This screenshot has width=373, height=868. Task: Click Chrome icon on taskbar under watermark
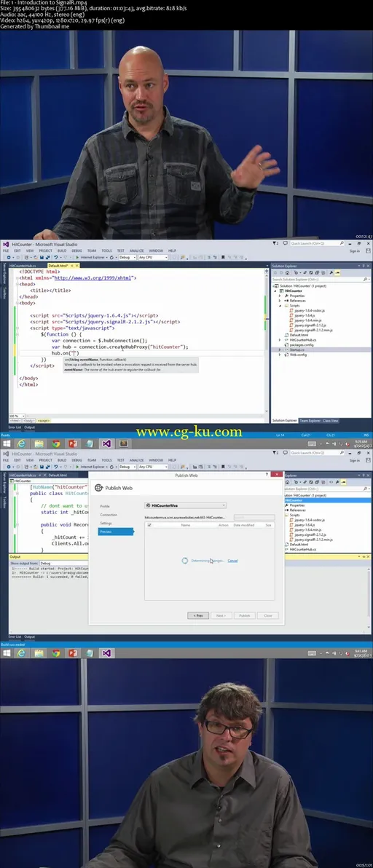click(56, 444)
